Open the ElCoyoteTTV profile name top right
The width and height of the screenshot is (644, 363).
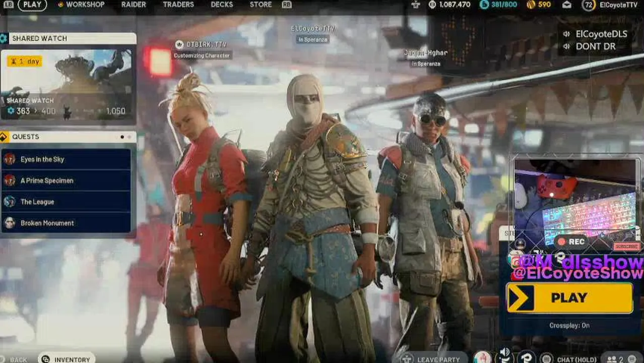(618, 5)
